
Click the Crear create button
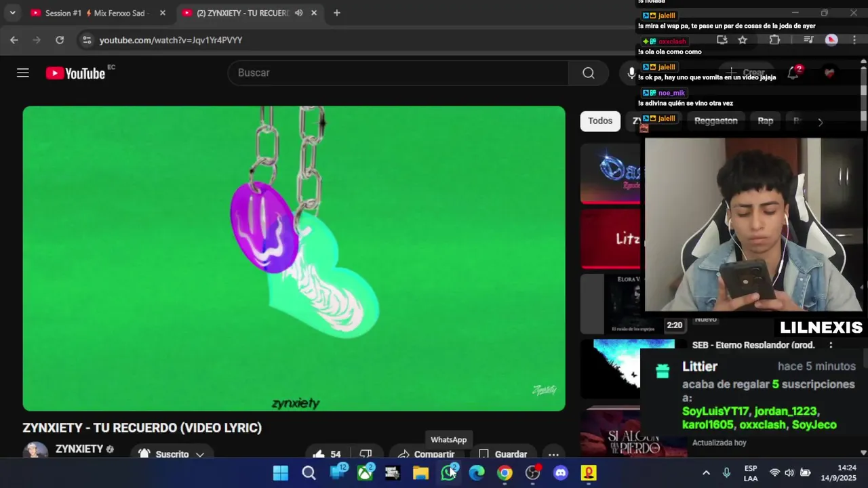click(747, 73)
